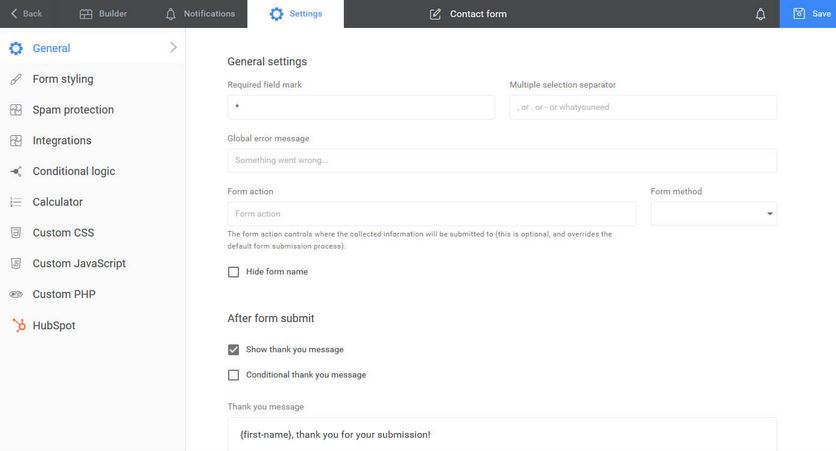Screen dimensions: 836x451
Task: Click the Custom CSS shield icon
Action: pyautogui.click(x=16, y=232)
